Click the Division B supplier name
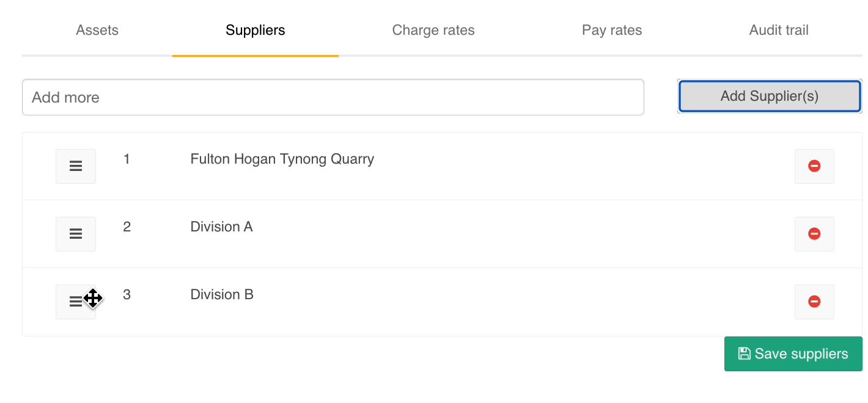Screen dimensions: 868x403 coord(222,295)
